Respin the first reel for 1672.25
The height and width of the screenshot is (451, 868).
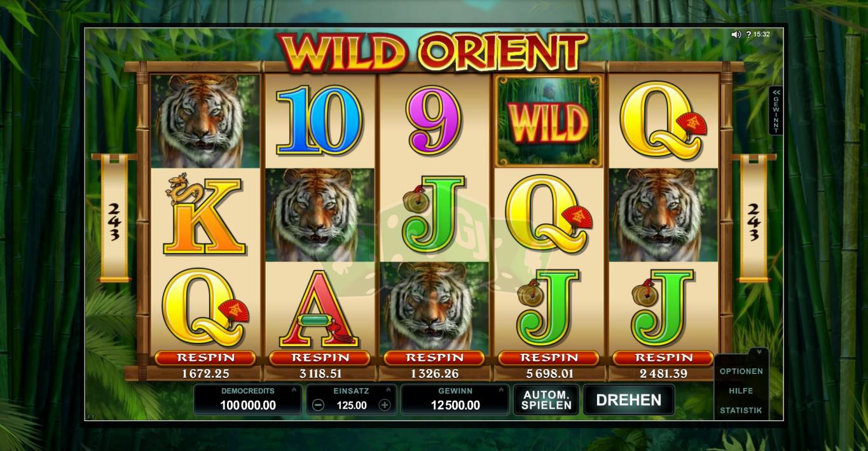(205, 358)
